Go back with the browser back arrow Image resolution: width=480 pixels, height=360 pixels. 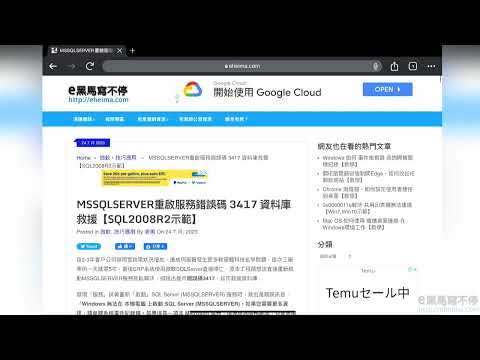[x=53, y=66]
